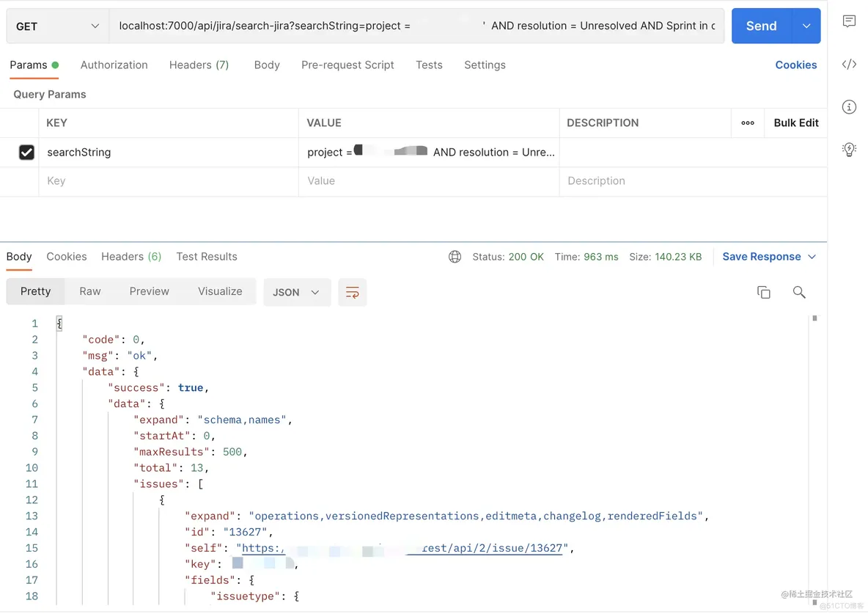The height and width of the screenshot is (614, 868).
Task: Open the GET method dropdown
Action: [x=58, y=26]
